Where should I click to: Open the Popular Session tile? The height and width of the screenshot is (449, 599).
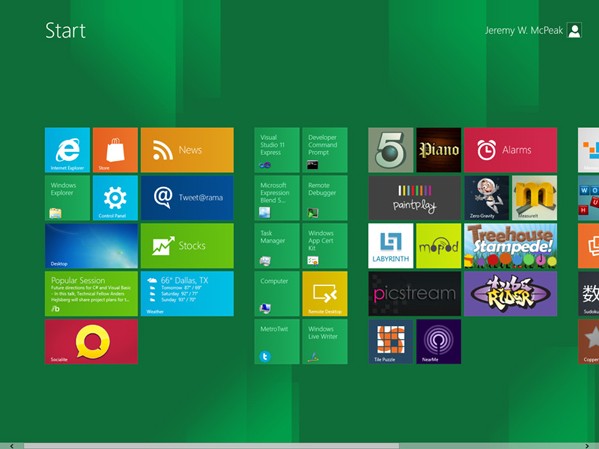(91, 293)
